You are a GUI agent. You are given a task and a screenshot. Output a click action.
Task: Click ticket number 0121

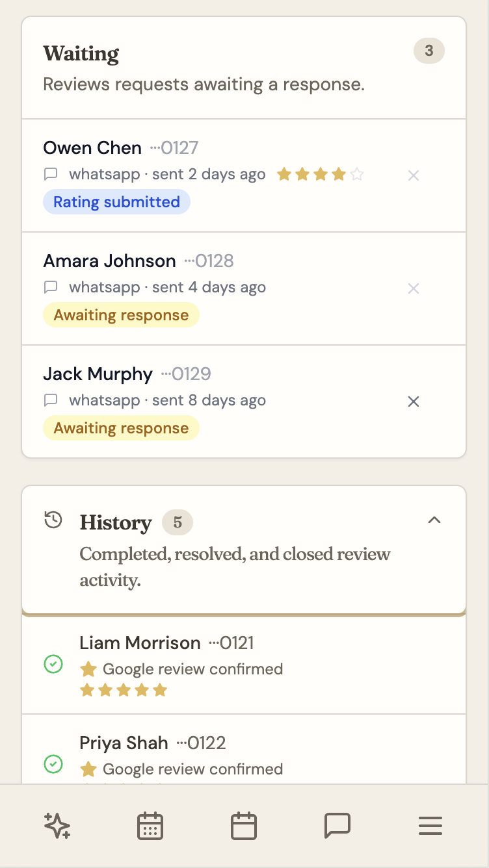click(x=231, y=643)
